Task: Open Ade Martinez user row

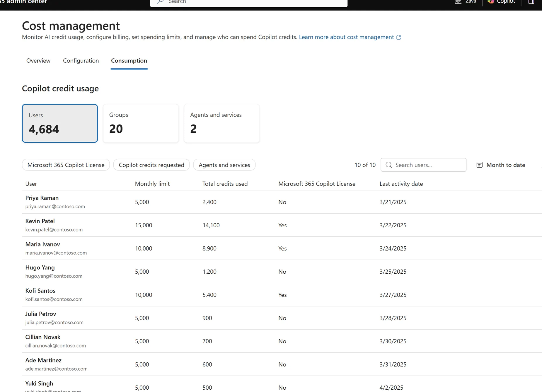Action: tap(282, 364)
